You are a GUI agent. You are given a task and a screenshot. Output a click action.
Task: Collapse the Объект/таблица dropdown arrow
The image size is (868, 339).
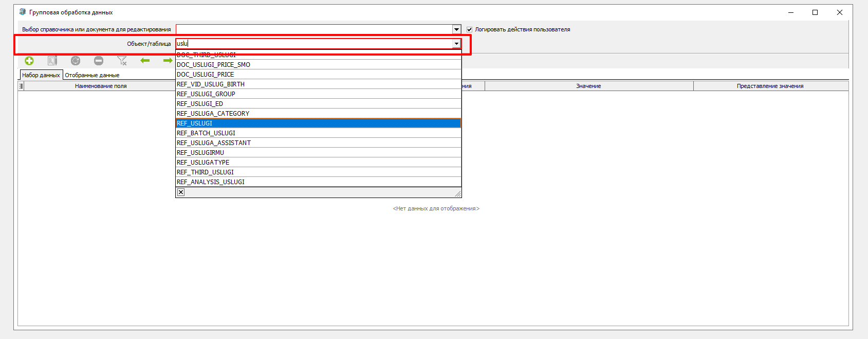click(456, 44)
